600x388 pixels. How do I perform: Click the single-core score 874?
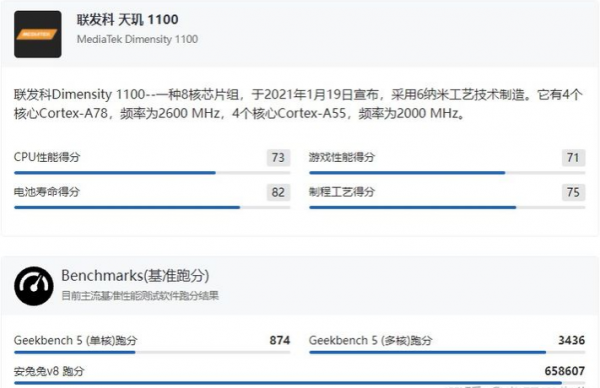coord(280,340)
